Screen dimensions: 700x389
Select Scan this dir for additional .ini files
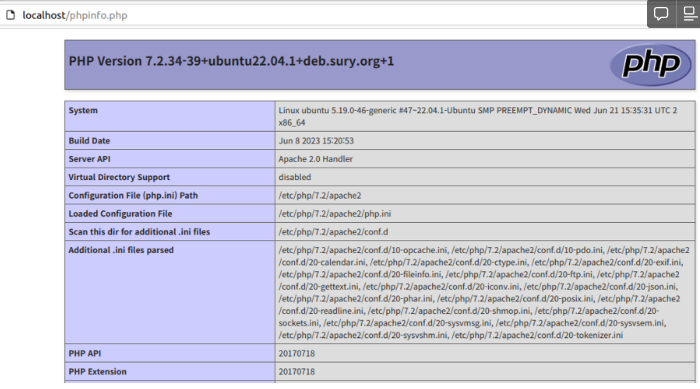tap(139, 232)
